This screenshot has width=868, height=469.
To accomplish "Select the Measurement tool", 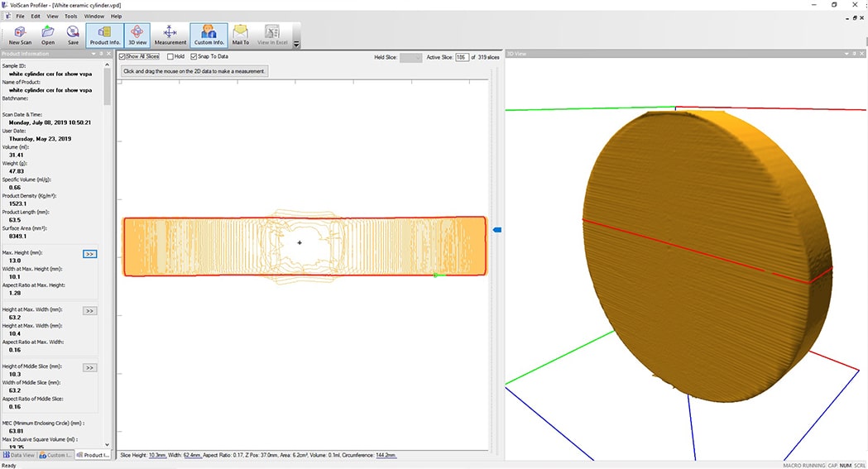I will (170, 34).
